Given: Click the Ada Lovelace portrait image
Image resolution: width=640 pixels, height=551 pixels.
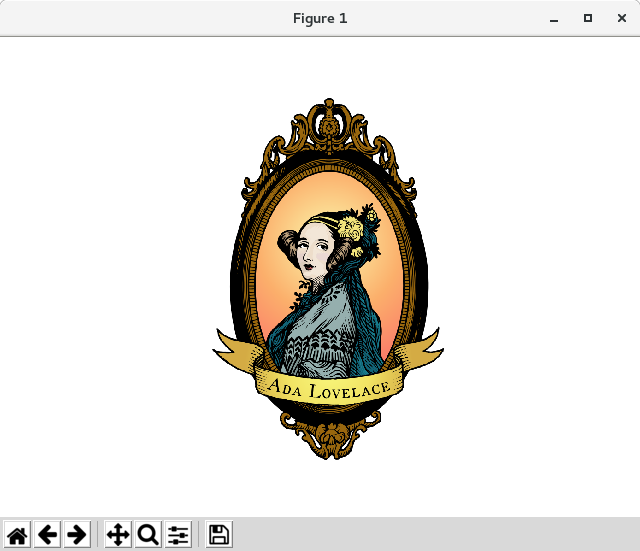Looking at the screenshot, I should tap(328, 279).
